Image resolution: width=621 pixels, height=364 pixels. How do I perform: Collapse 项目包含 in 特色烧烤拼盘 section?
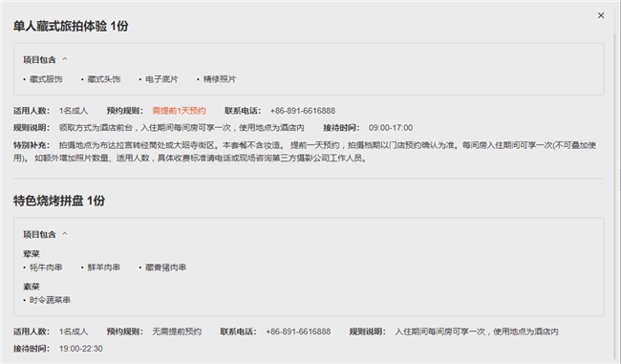tap(65, 234)
